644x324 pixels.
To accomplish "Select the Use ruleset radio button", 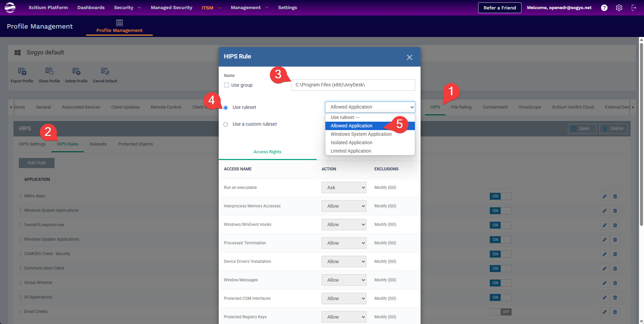I will [x=226, y=108].
